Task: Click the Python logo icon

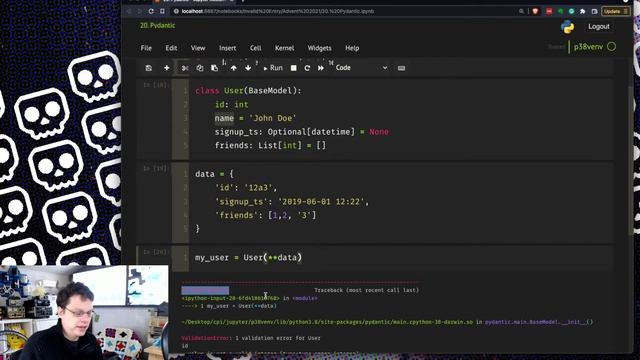Action: (567, 27)
